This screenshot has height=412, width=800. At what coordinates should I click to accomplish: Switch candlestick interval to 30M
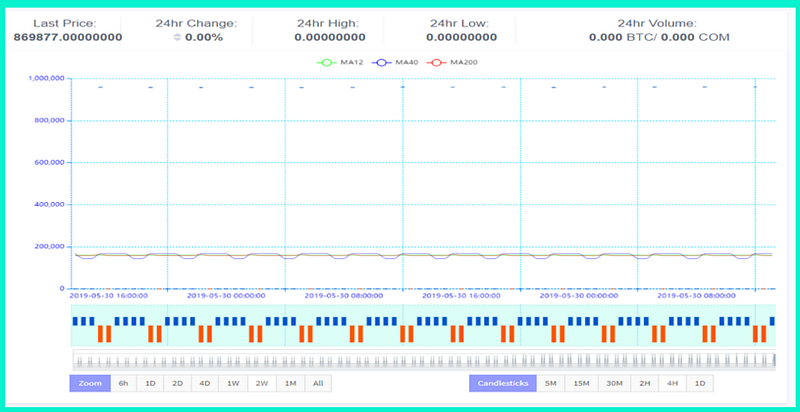(x=614, y=383)
